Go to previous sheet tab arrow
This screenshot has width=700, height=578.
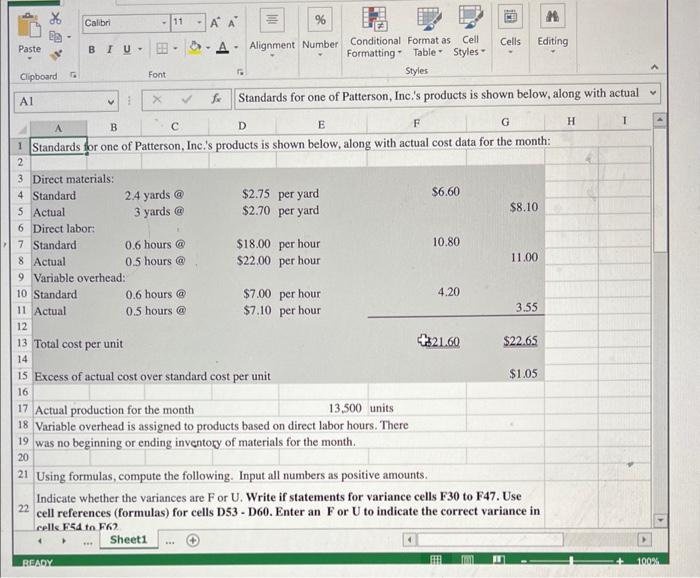(40, 541)
